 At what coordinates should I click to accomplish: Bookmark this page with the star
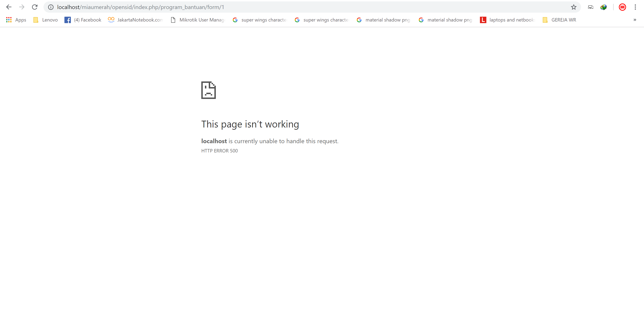(574, 7)
